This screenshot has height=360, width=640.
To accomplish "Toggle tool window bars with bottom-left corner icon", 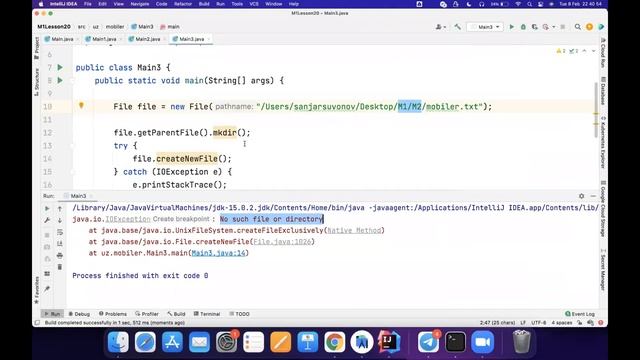I will click(x=37, y=323).
